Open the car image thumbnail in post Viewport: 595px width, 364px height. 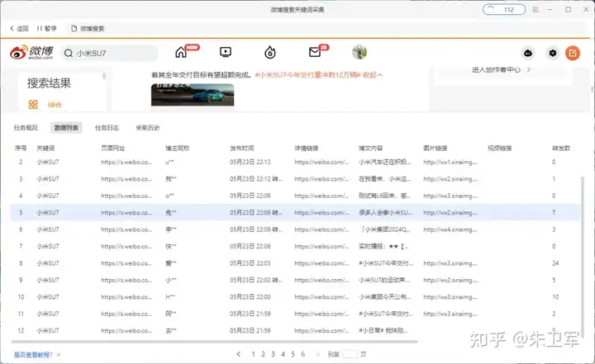click(193, 95)
